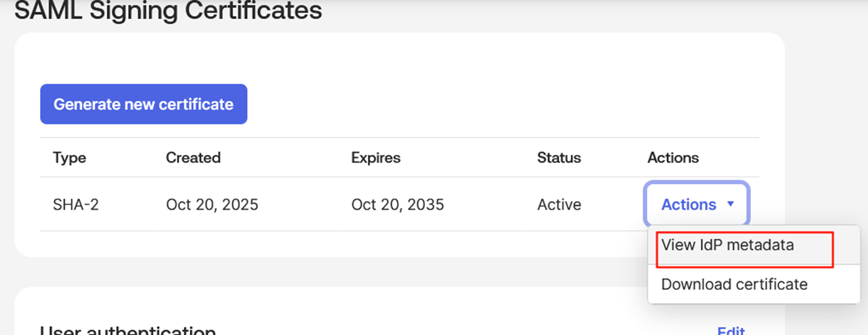
Task: Click the Active status value
Action: click(x=559, y=205)
